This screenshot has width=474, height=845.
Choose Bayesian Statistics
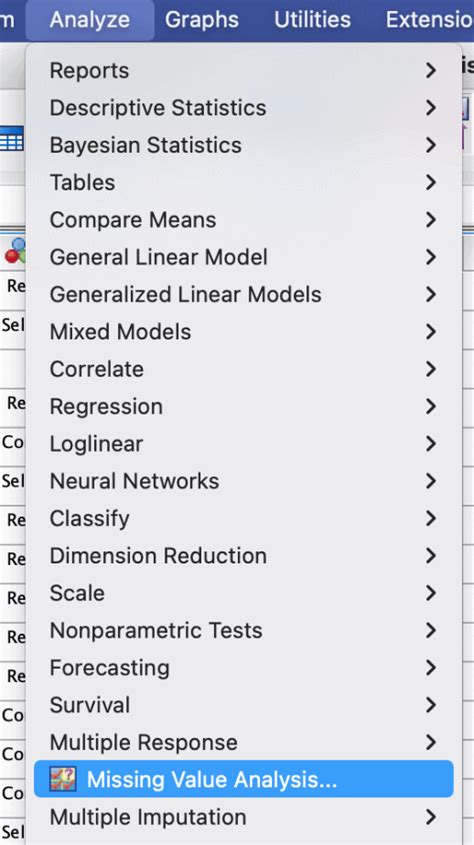[243, 145]
